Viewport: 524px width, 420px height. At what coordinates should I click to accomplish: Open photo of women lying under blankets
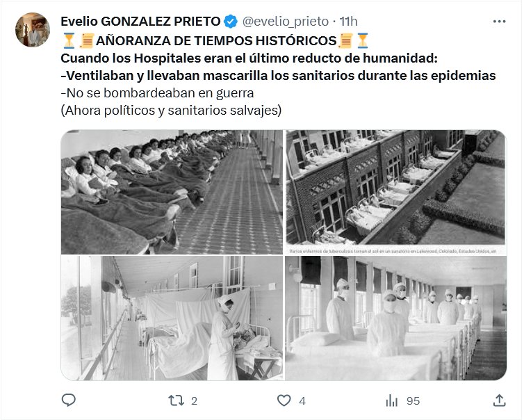(172, 192)
